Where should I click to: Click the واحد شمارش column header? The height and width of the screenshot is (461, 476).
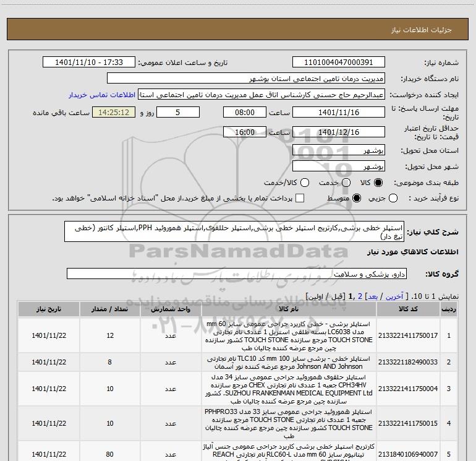click(171, 309)
